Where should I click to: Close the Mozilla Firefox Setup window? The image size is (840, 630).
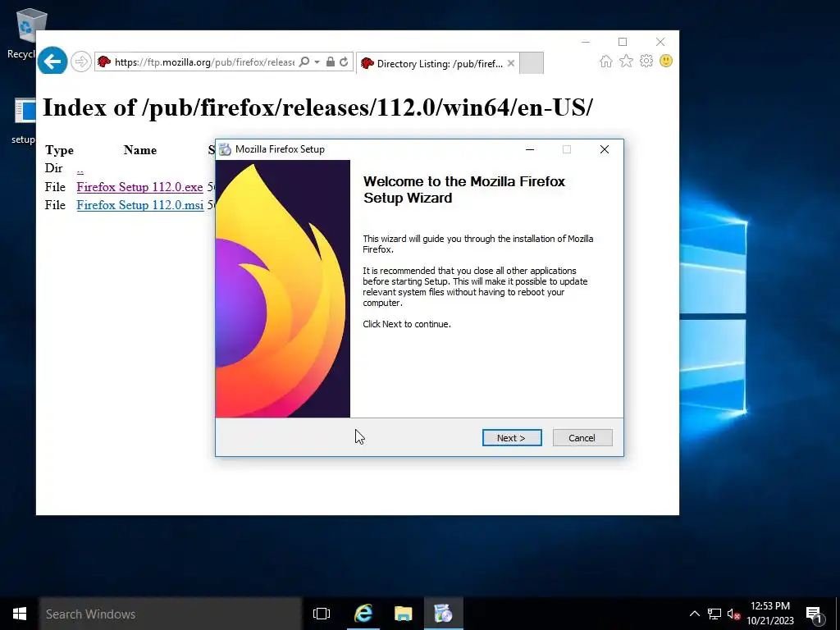(x=605, y=149)
